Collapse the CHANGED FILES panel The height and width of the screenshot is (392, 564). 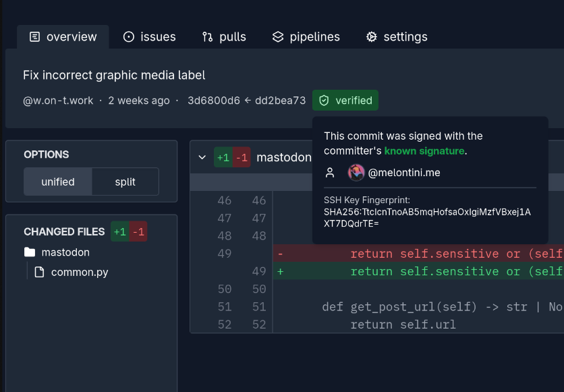(x=64, y=231)
